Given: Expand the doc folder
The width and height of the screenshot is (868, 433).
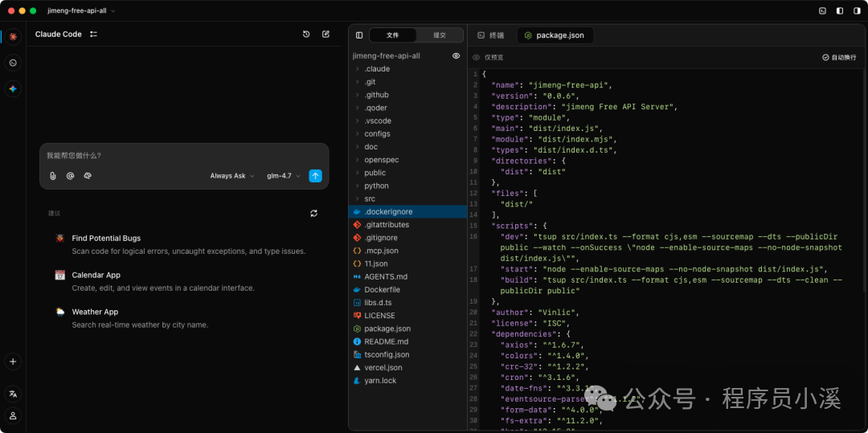Looking at the screenshot, I should pos(407,147).
